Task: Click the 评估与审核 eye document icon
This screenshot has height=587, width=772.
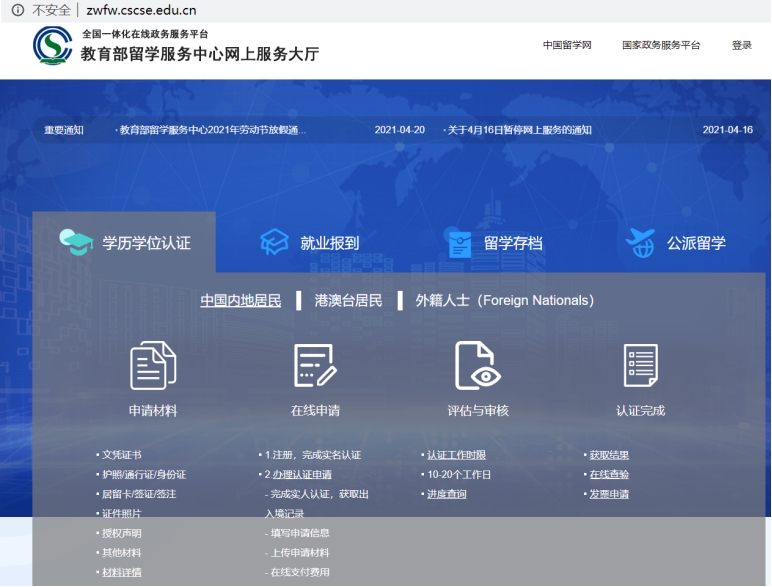Action: 478,365
